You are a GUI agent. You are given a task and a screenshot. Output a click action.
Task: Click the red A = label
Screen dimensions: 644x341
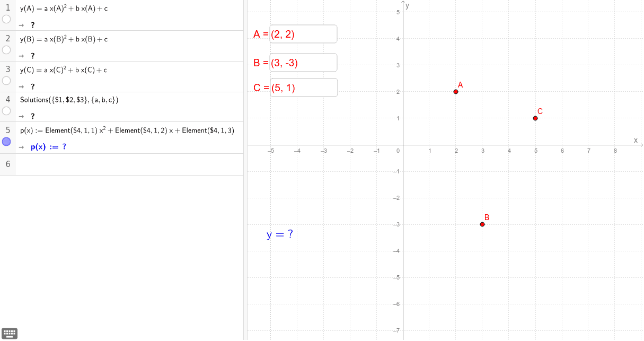click(261, 34)
